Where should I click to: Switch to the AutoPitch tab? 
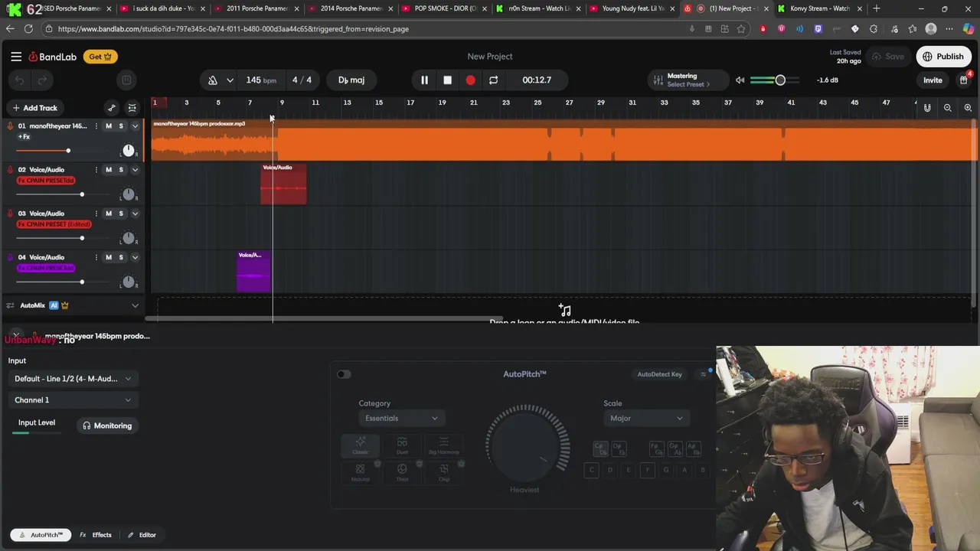pyautogui.click(x=41, y=535)
